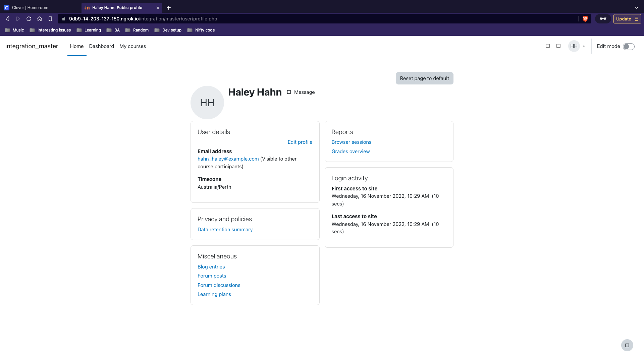Click the Message icon beside Haley Hahn
644x362 pixels.
pos(289,92)
